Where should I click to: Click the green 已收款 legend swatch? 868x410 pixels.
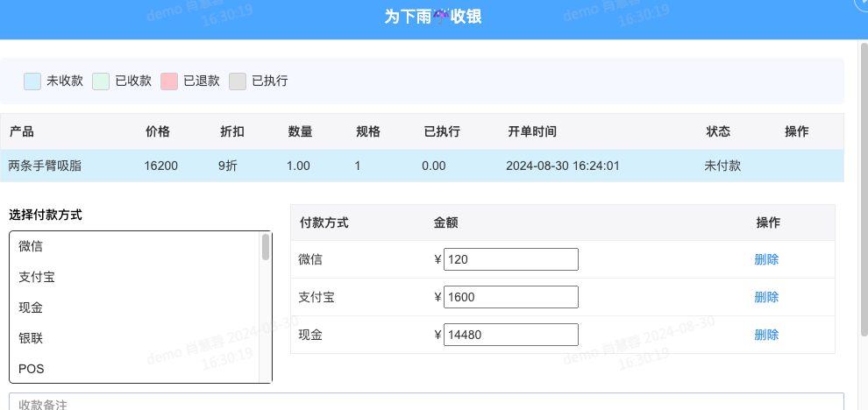click(101, 81)
